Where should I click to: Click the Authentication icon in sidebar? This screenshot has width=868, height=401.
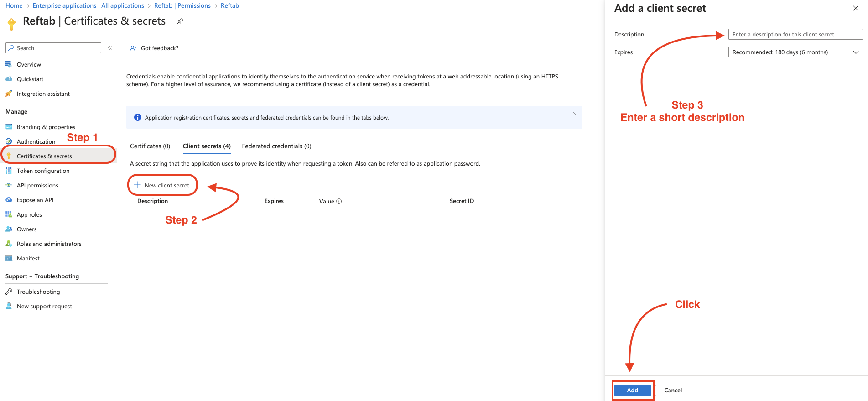9,141
